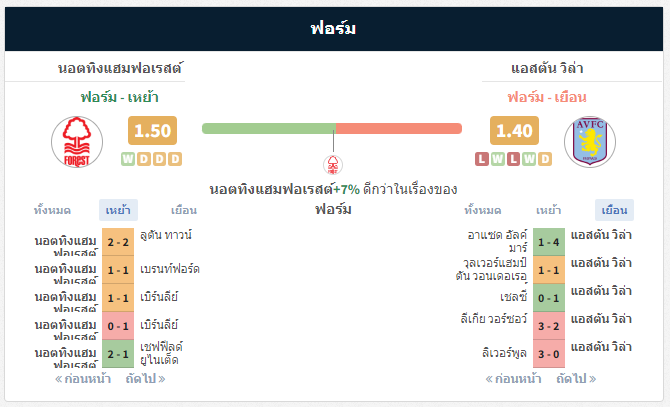Viewport: 670px width, 407px height.
Task: Select Forest's เยือน tab
Action: 184,210
